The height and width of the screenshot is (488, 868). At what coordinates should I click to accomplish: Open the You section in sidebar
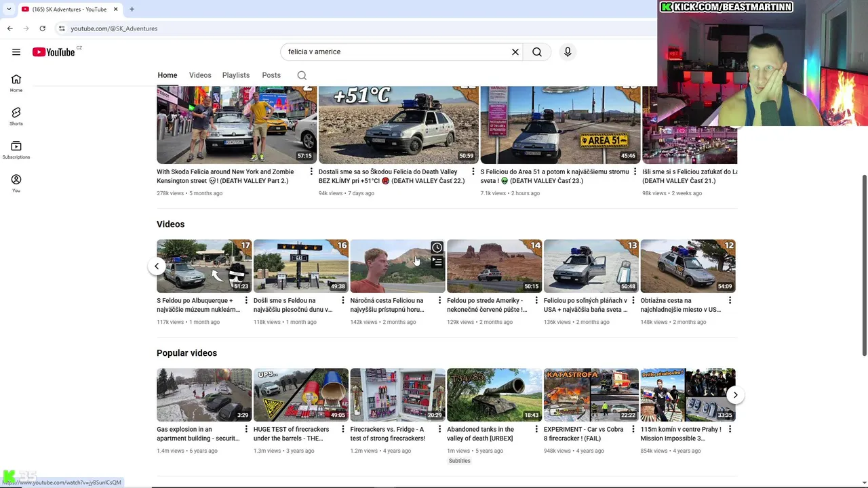[x=16, y=183]
